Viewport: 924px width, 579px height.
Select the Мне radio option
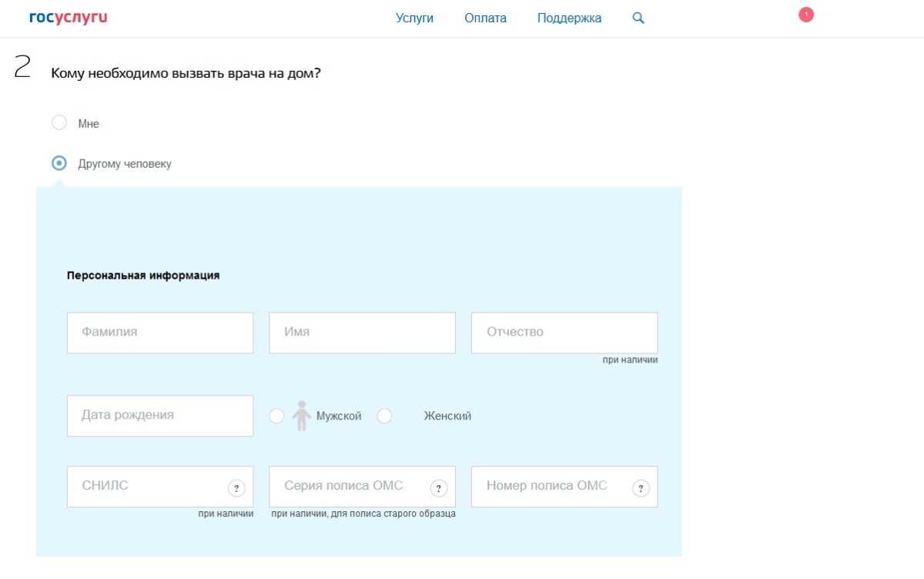[59, 122]
